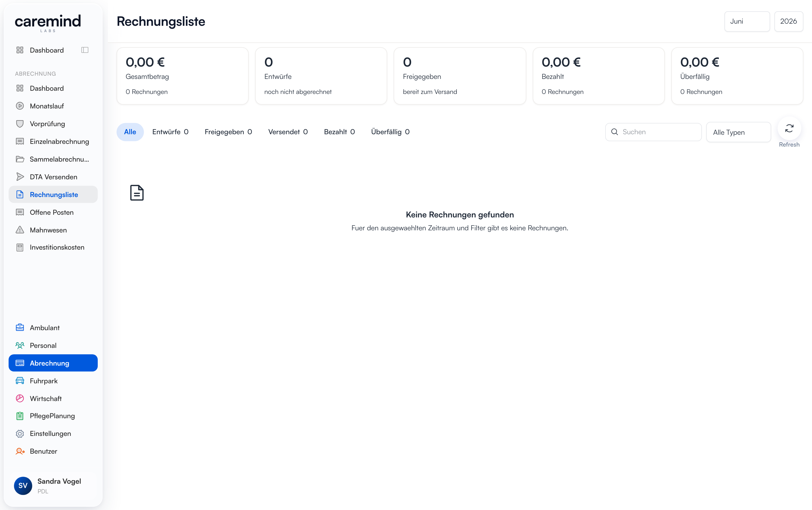Viewport: 812px width, 510px height.
Task: Open the Fuhrpark module
Action: pyautogui.click(x=53, y=381)
